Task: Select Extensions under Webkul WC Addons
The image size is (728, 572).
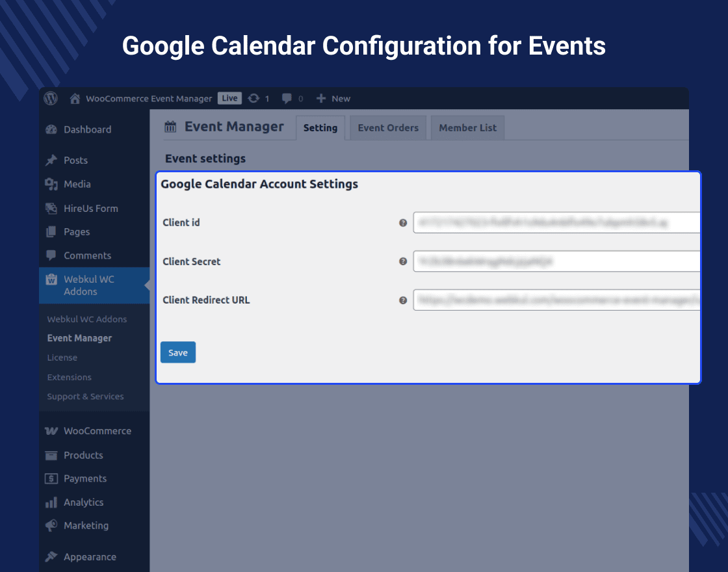Action: pos(69,377)
